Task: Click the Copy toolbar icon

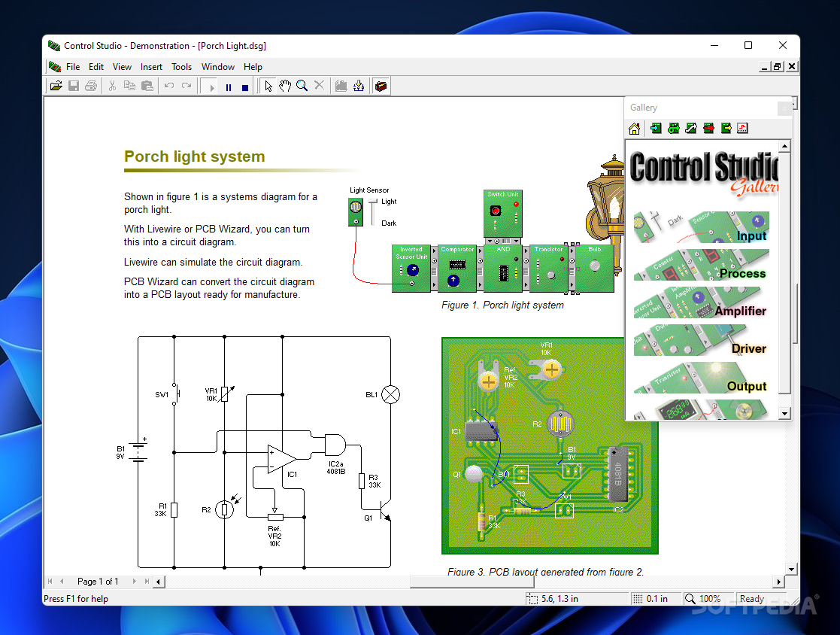Action: click(x=129, y=86)
